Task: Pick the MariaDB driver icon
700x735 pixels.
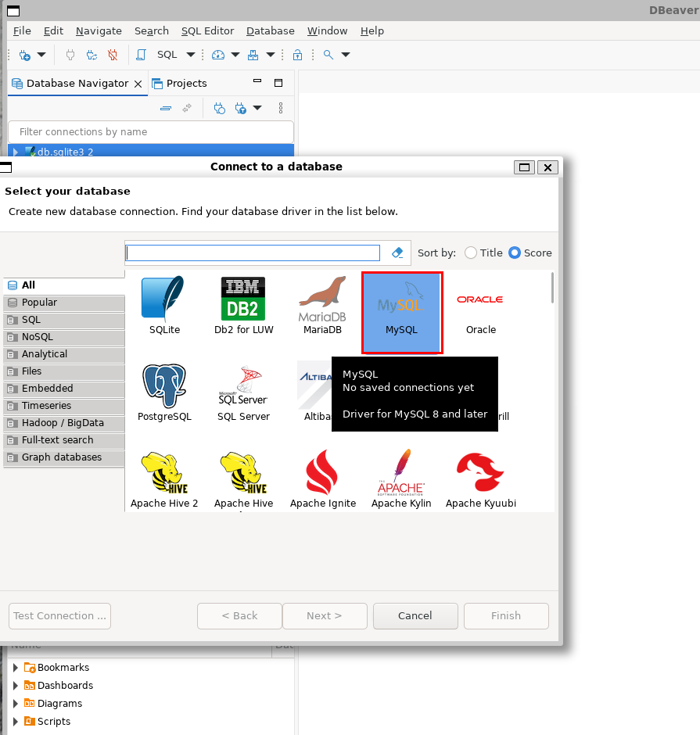Action: tap(322, 305)
